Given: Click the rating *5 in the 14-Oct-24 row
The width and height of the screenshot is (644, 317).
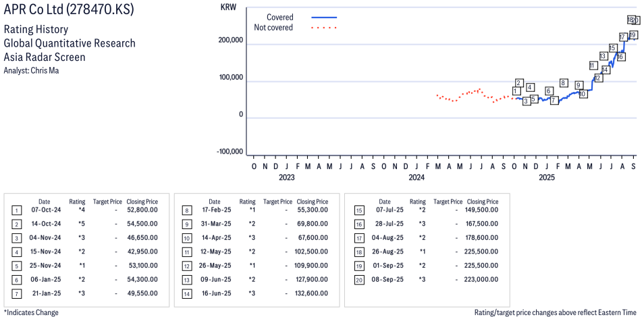Looking at the screenshot, I should point(82,224).
